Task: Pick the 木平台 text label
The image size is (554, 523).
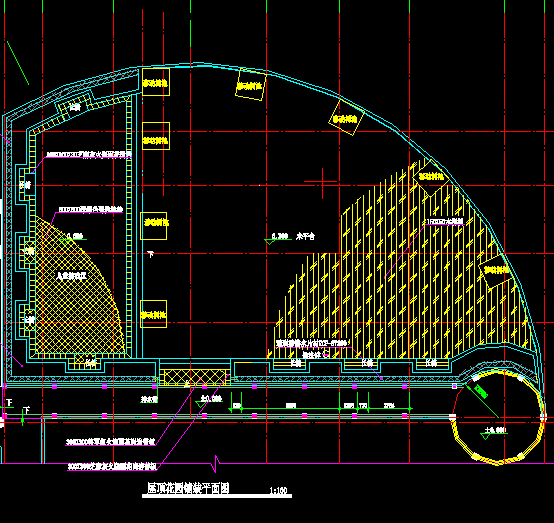Action: pos(305,236)
